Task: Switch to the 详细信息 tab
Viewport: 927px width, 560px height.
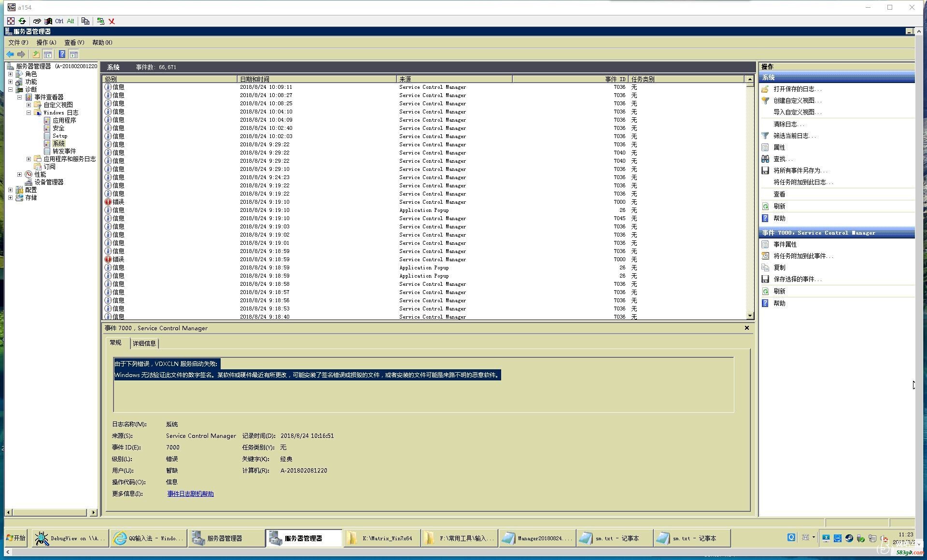Action: [144, 343]
